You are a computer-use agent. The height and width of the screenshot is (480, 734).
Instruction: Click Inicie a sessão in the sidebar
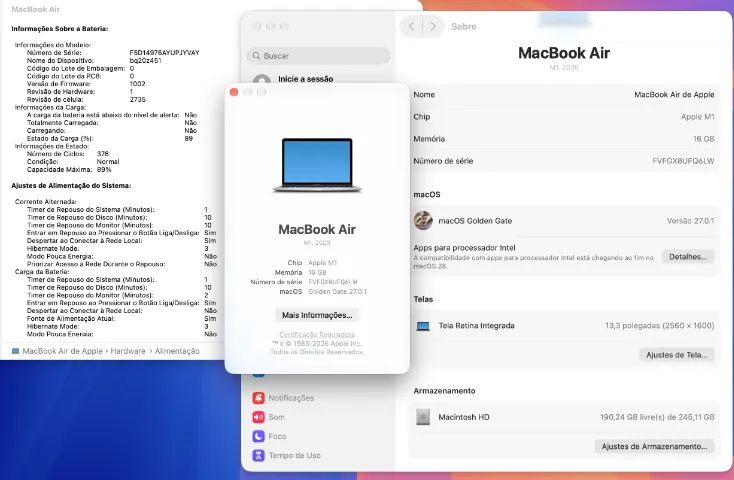306,79
